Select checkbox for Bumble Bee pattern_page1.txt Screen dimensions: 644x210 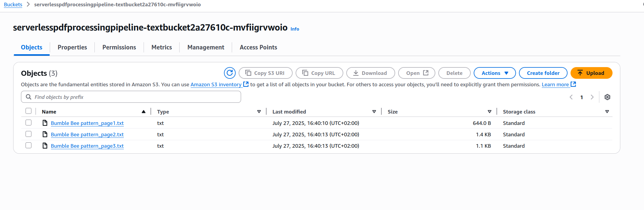28,122
